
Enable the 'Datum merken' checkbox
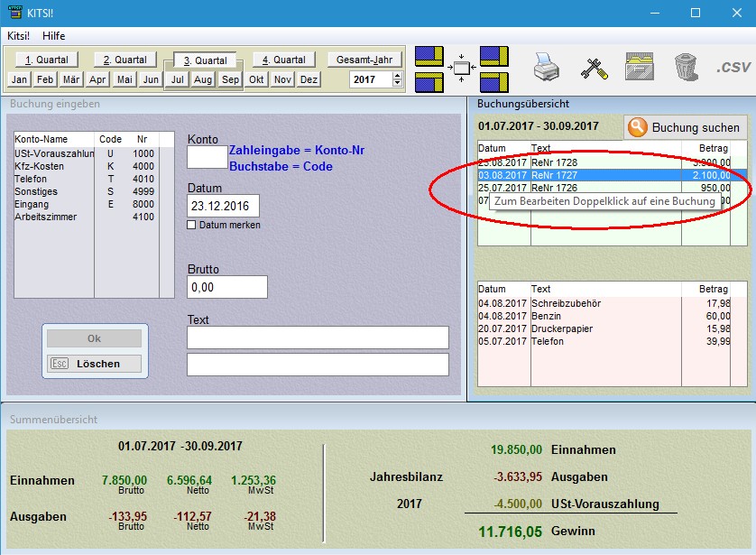click(x=191, y=225)
